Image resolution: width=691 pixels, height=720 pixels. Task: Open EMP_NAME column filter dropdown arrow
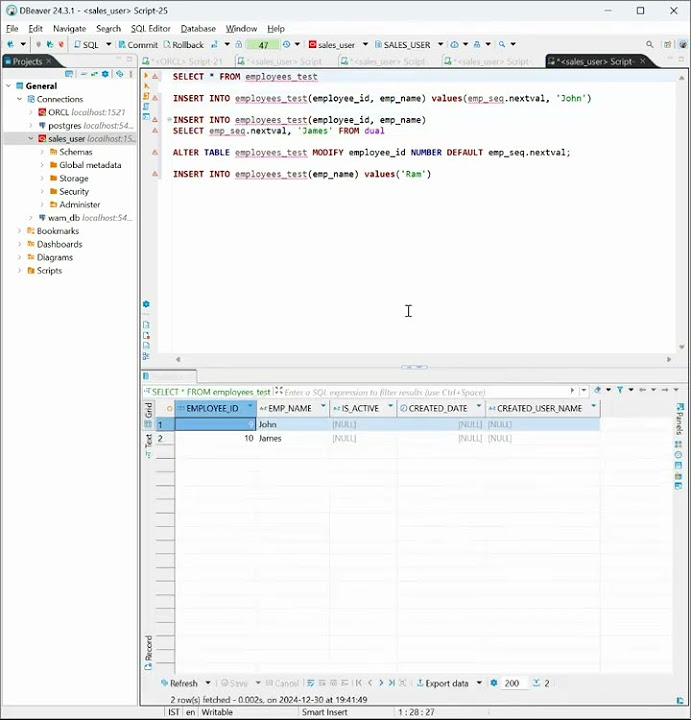tap(323, 406)
